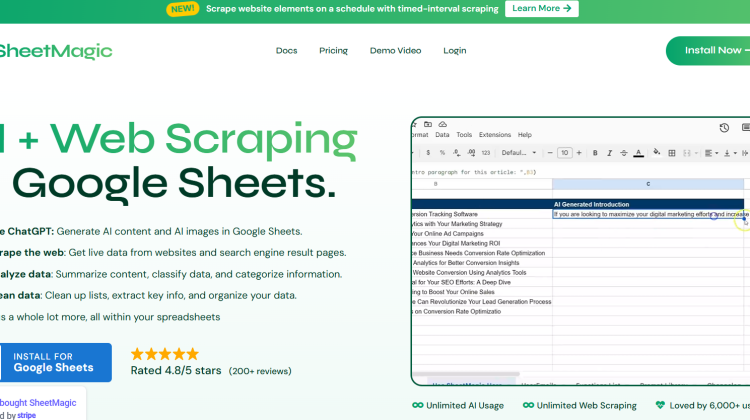
Task: Open the text color picker
Action: pos(639,153)
